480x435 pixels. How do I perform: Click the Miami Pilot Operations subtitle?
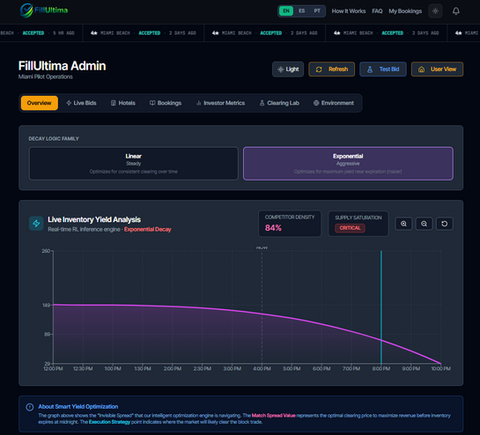tap(45, 77)
